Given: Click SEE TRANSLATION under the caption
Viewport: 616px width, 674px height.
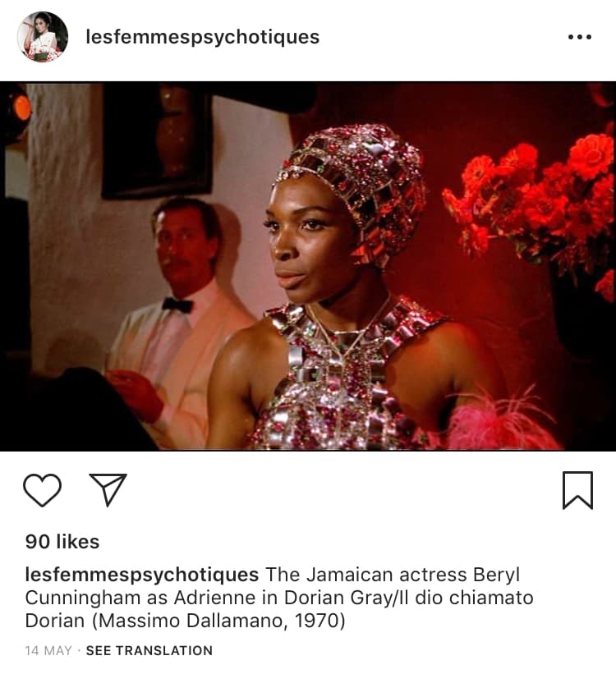Looking at the screenshot, I should 149,650.
